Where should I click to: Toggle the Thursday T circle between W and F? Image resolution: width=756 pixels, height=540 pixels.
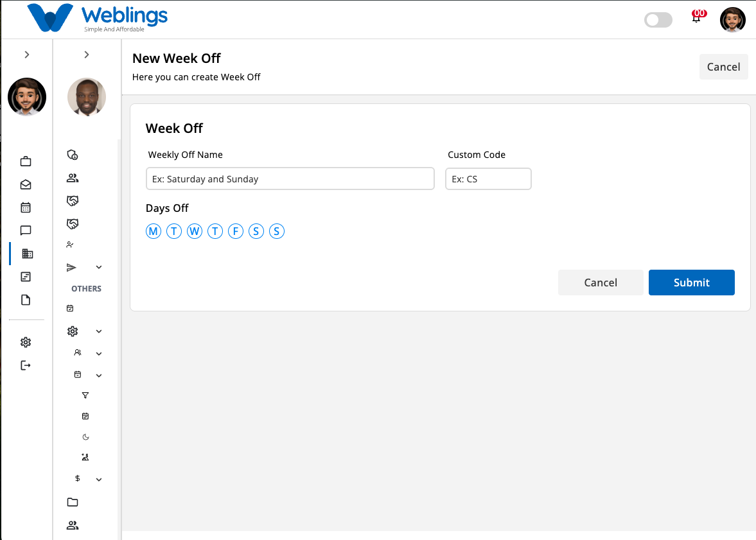click(215, 231)
